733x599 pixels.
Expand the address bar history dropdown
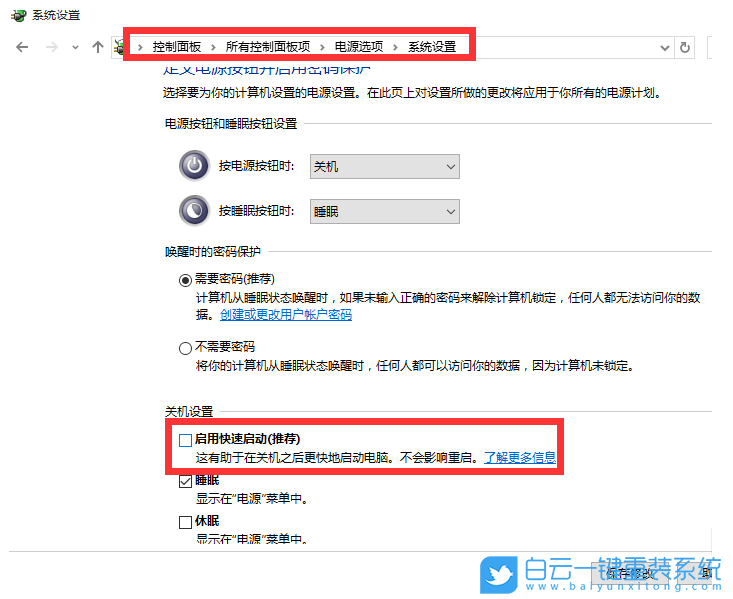(665, 48)
